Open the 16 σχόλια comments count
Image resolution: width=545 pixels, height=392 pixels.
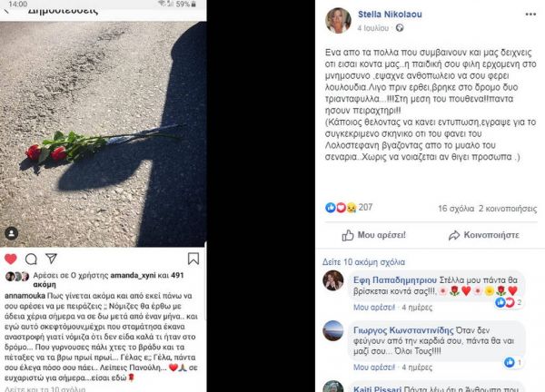pyautogui.click(x=456, y=209)
